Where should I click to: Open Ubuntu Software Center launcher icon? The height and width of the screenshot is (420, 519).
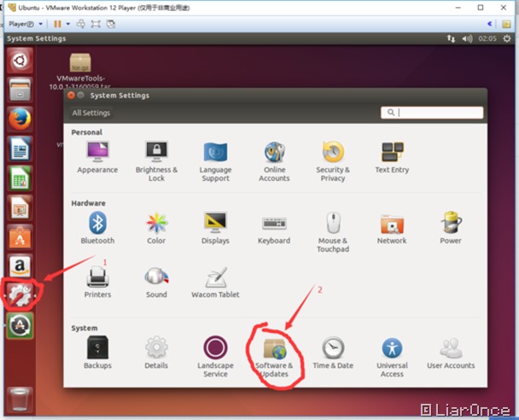[20, 237]
